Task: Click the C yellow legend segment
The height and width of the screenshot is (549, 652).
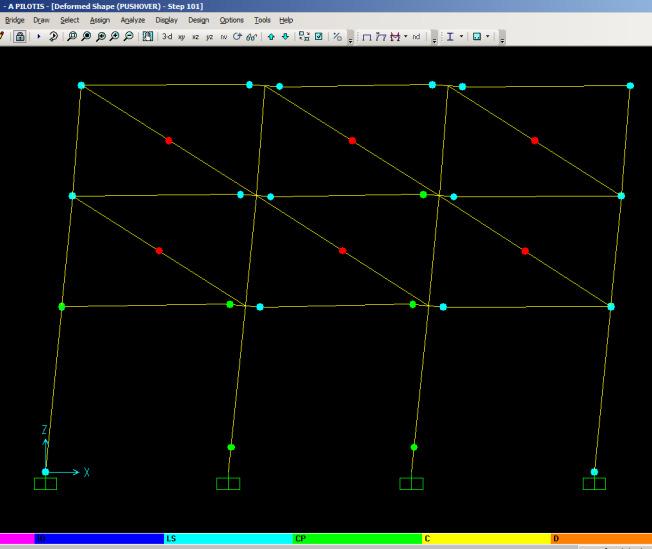Action: 486,539
